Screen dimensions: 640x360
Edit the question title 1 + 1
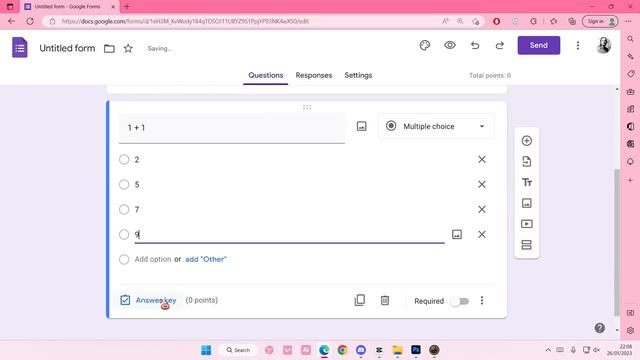coord(232,128)
